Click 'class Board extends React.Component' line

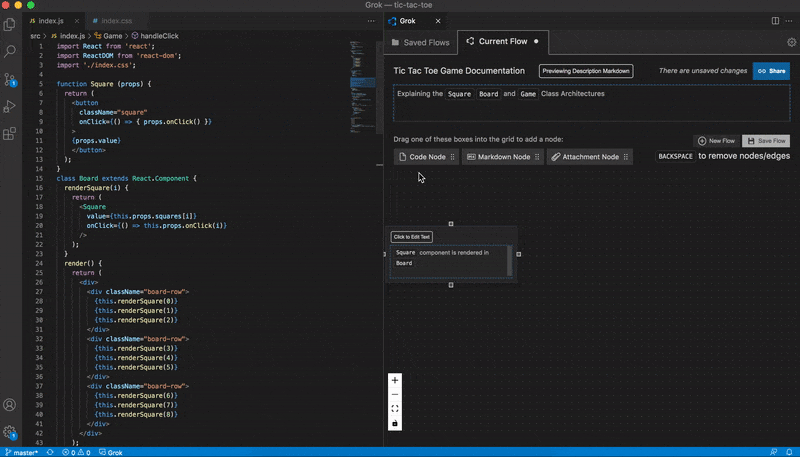pos(127,179)
